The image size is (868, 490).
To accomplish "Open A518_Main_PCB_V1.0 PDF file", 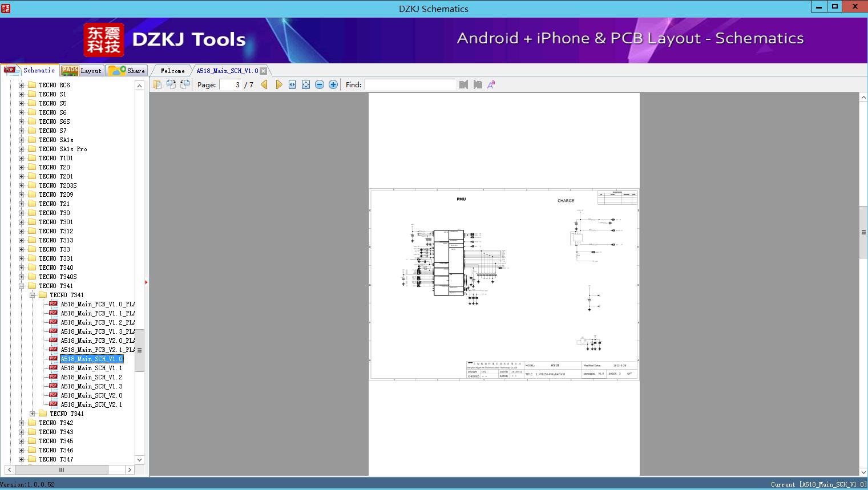I will 98,304.
